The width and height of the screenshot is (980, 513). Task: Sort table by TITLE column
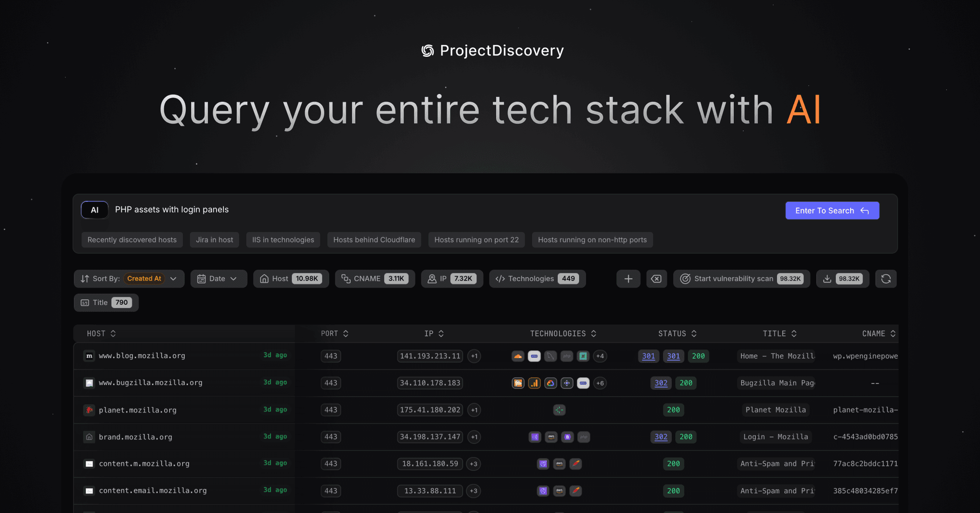point(780,334)
